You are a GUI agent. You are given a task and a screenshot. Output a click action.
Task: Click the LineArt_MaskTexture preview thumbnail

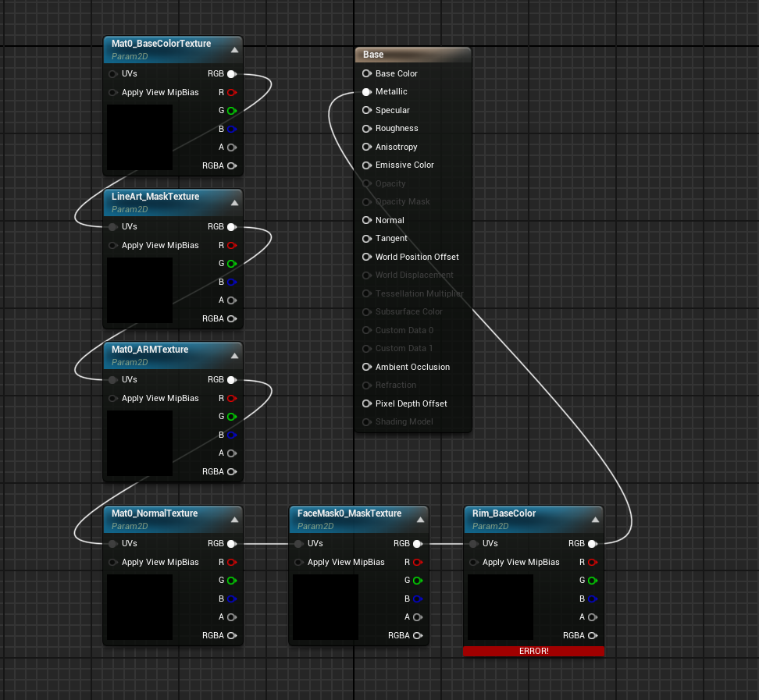point(140,290)
